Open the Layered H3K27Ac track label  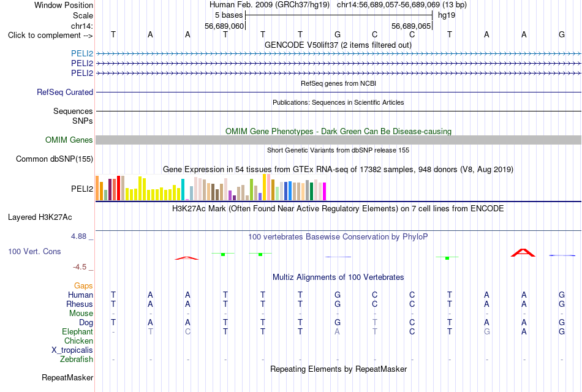tap(40, 217)
